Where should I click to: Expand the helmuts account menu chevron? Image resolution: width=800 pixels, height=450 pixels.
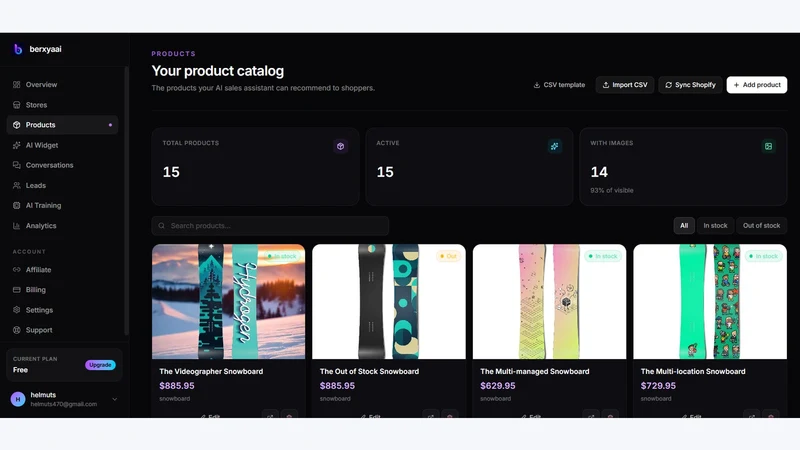tap(115, 399)
